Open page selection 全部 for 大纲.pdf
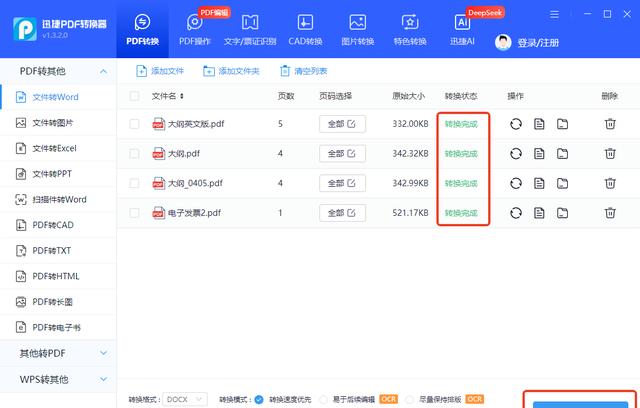This screenshot has width=640, height=408. [342, 153]
